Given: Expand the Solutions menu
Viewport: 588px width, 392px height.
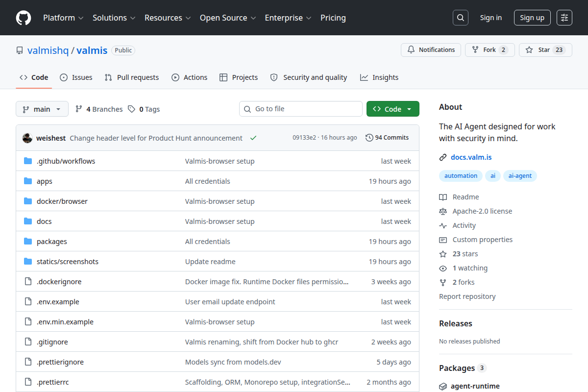Looking at the screenshot, I should click(114, 18).
